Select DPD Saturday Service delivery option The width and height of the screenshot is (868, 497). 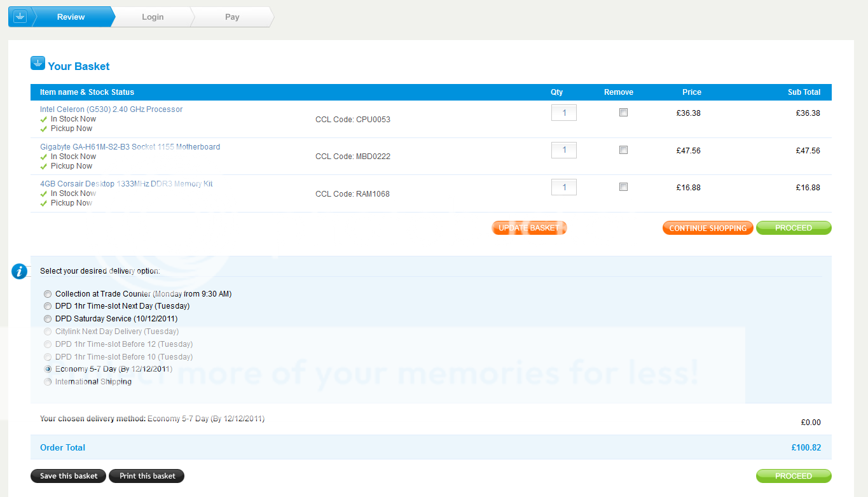click(x=48, y=319)
